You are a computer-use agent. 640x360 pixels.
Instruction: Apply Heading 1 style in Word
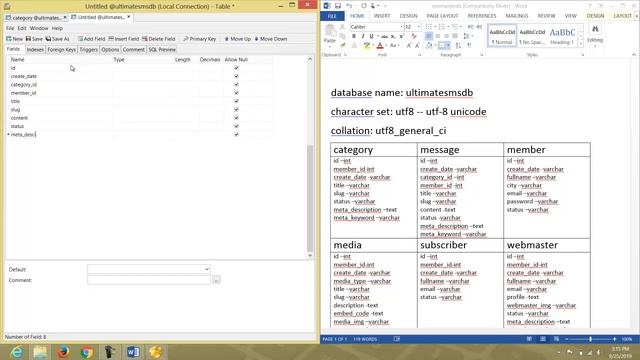click(x=562, y=36)
